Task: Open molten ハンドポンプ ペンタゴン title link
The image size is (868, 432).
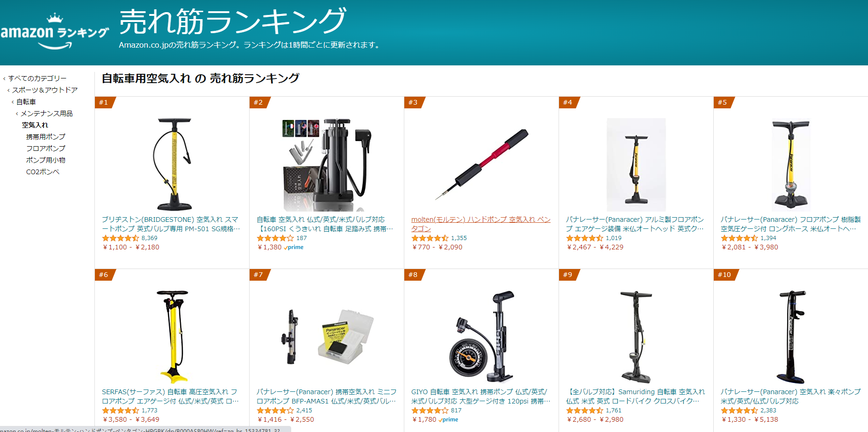Action: tap(481, 224)
